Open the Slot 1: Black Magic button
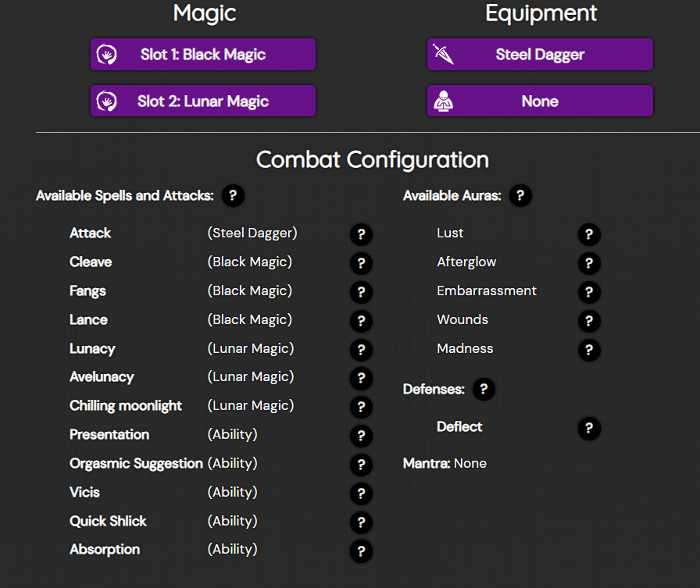 click(x=203, y=55)
